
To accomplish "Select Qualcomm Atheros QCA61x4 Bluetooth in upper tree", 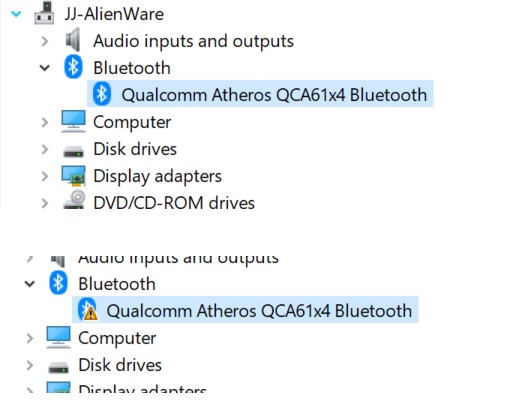I will click(x=274, y=95).
